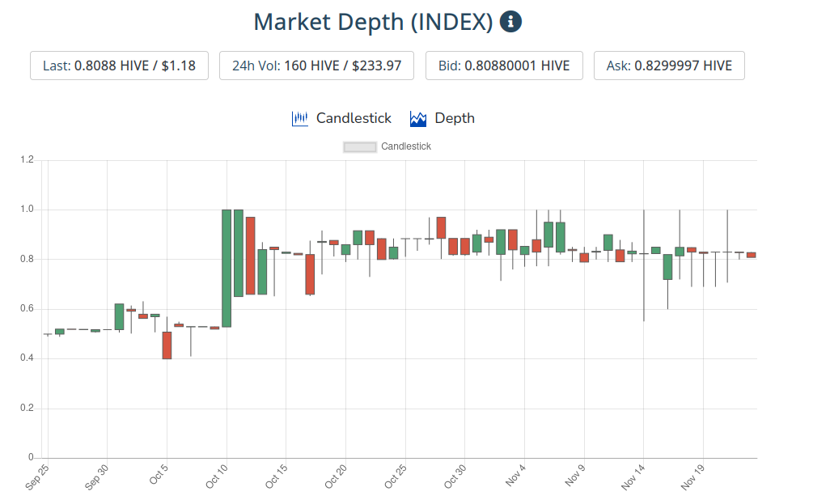
Task: Click the Market Depth (INDEX) heading
Action: point(373,22)
